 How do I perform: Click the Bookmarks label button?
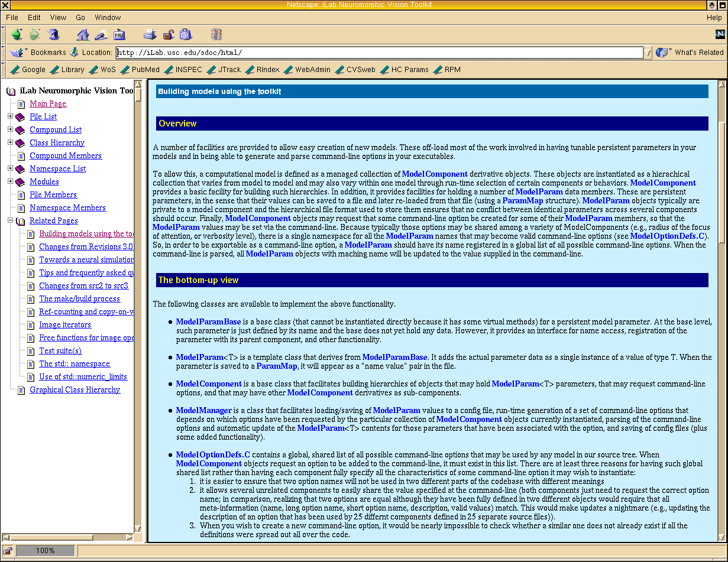click(48, 53)
